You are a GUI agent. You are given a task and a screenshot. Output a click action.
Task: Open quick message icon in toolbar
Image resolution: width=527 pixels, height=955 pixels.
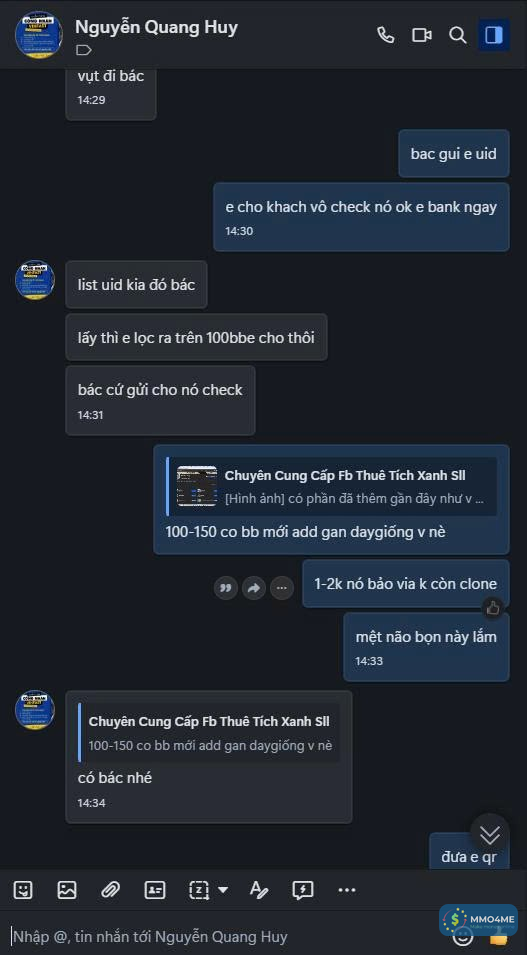(303, 890)
